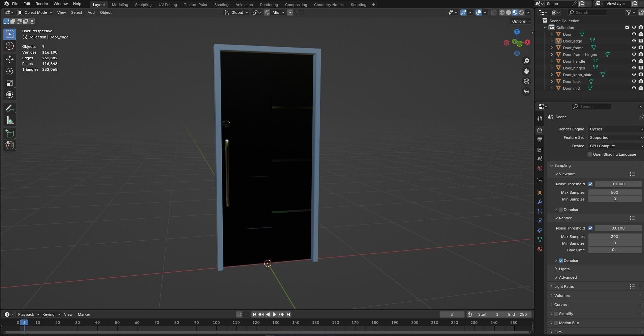This screenshot has height=336, width=644.
Task: Open the Tool properties tab
Action: (x=540, y=118)
